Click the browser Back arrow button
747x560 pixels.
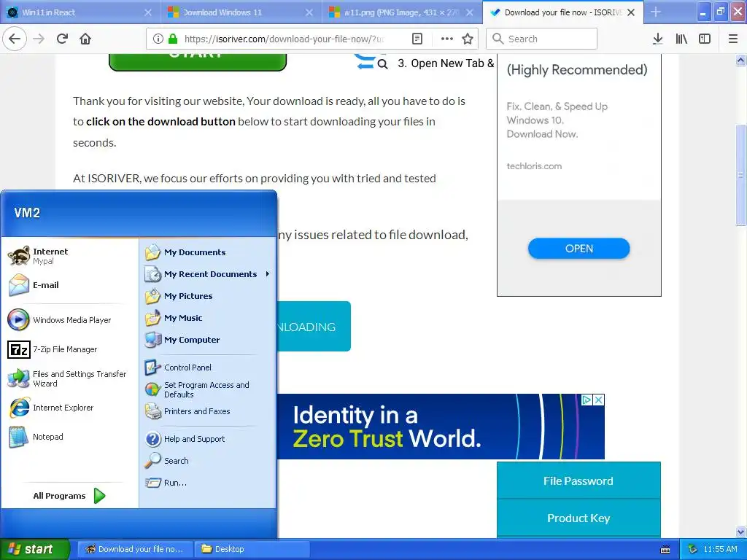pos(15,39)
